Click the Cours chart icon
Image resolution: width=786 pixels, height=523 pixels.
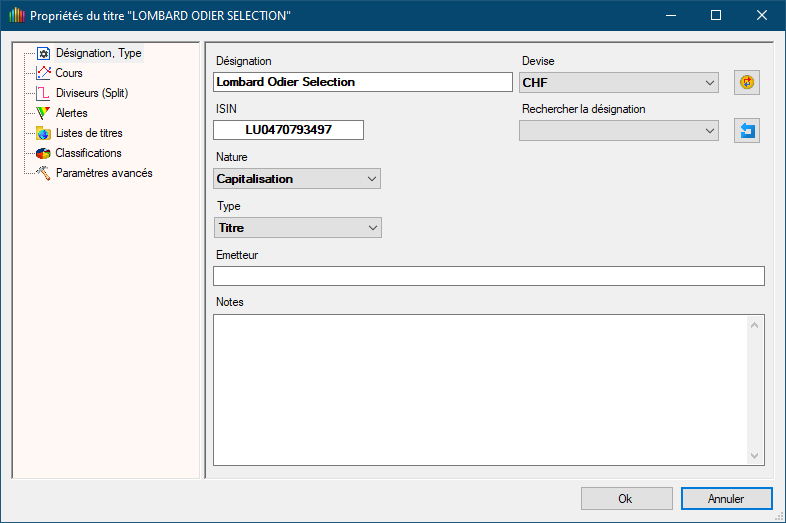click(43, 73)
